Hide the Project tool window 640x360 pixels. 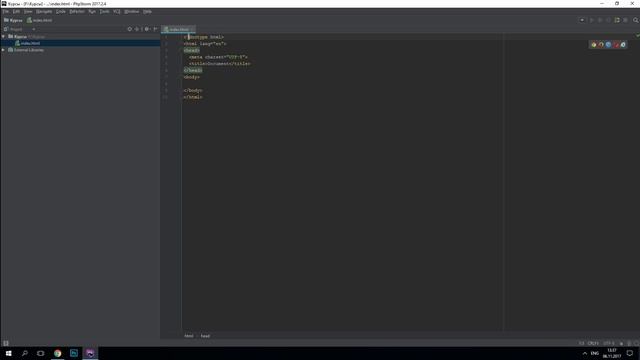click(155, 29)
